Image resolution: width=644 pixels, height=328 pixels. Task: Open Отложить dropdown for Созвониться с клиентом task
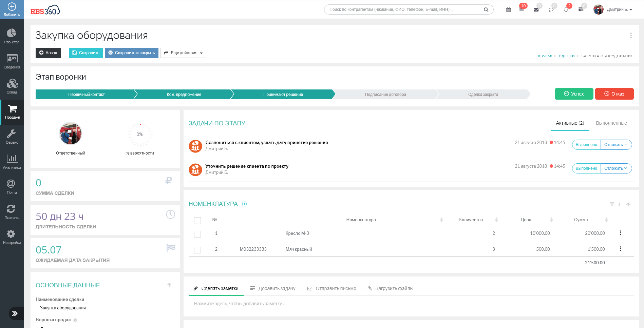point(616,145)
